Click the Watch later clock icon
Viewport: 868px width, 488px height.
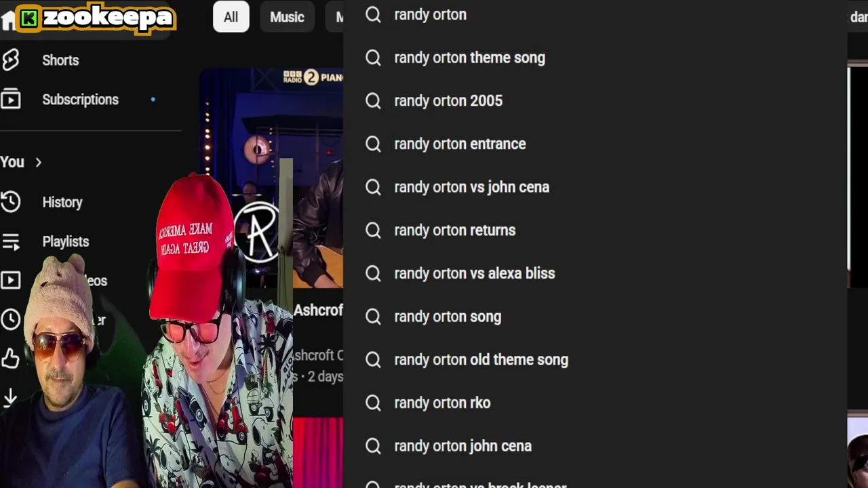[10, 320]
